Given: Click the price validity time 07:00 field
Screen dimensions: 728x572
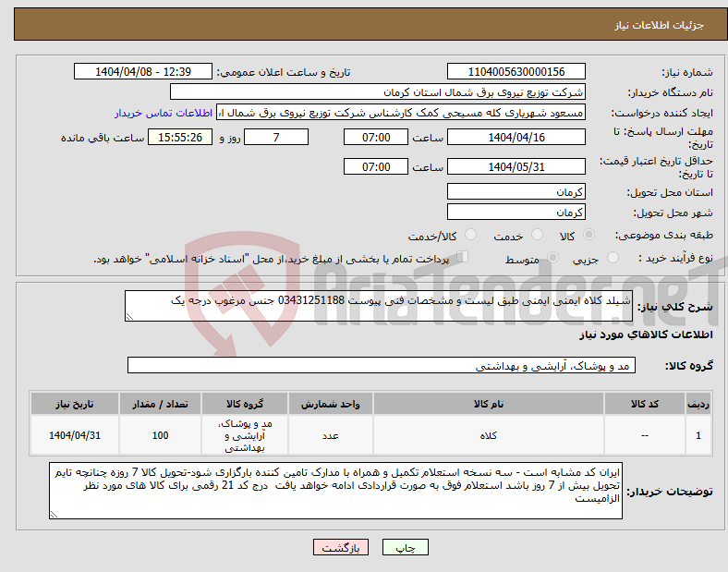Looking at the screenshot, I should (376, 166).
